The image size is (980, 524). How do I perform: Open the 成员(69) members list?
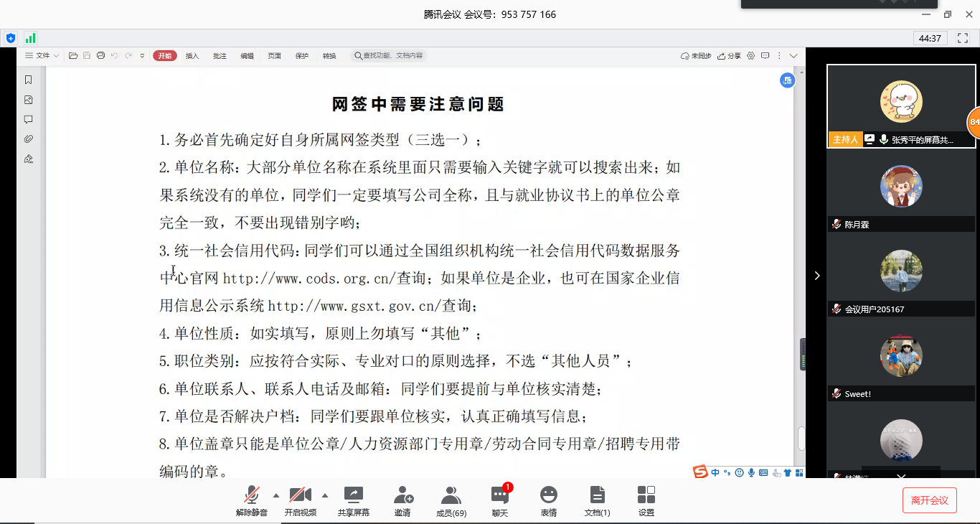click(x=451, y=500)
